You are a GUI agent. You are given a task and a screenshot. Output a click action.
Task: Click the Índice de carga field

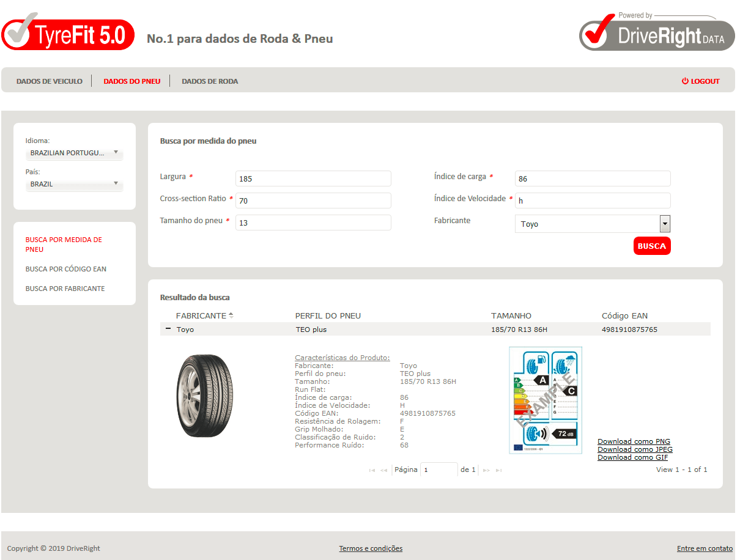click(593, 179)
